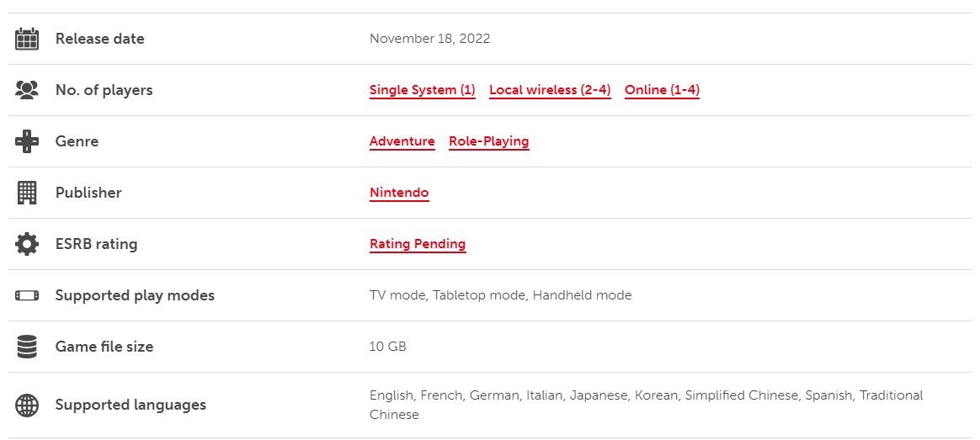Click the storage stack icon for file size
The height and width of the screenshot is (440, 980).
tap(27, 347)
